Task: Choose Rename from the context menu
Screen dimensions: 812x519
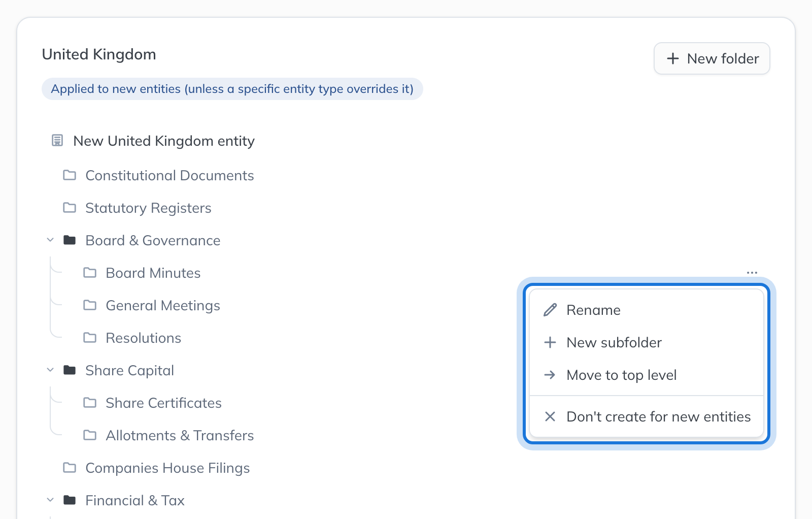Action: 647,310
